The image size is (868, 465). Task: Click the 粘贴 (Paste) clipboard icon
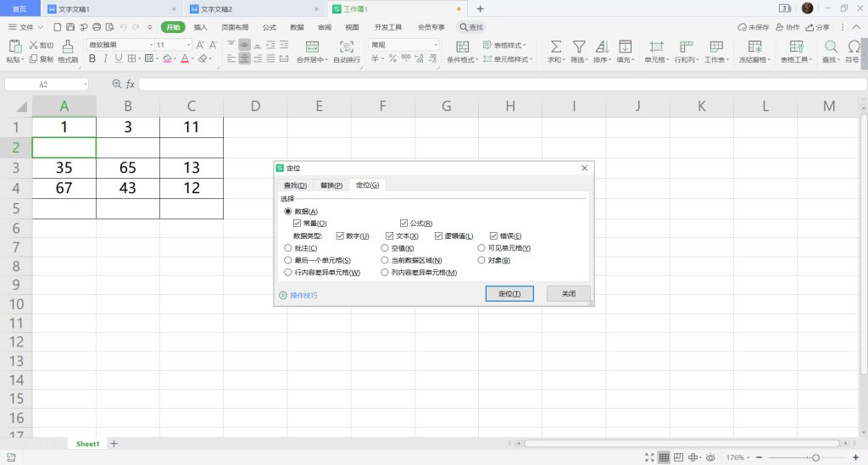point(15,47)
